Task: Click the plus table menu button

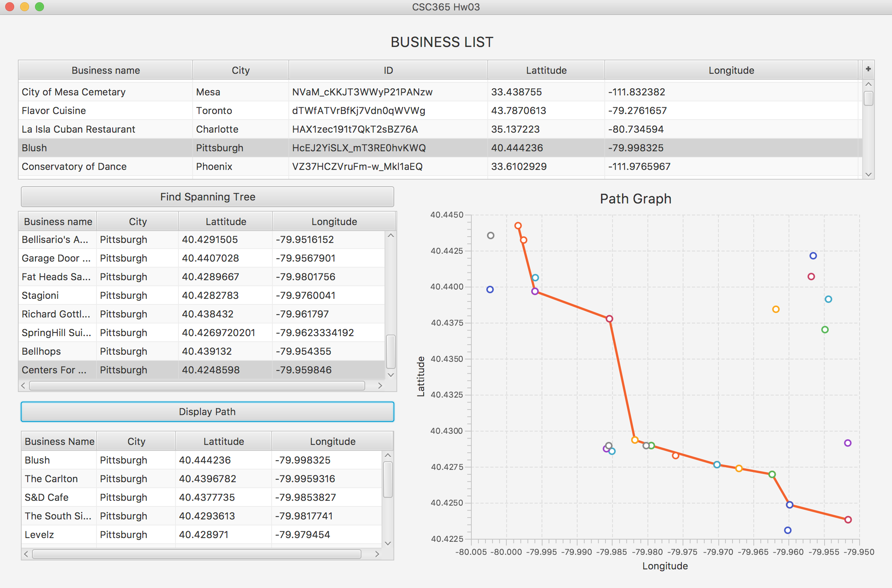Action: pyautogui.click(x=868, y=69)
